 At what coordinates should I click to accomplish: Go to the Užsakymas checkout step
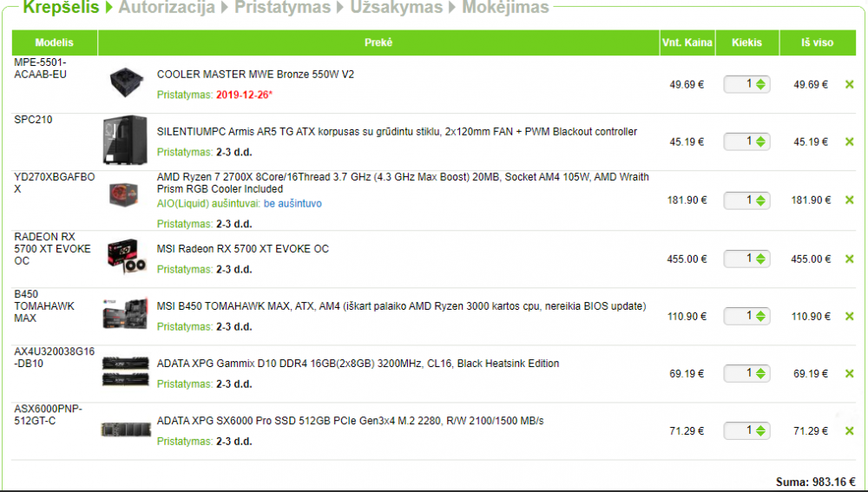coord(397,7)
